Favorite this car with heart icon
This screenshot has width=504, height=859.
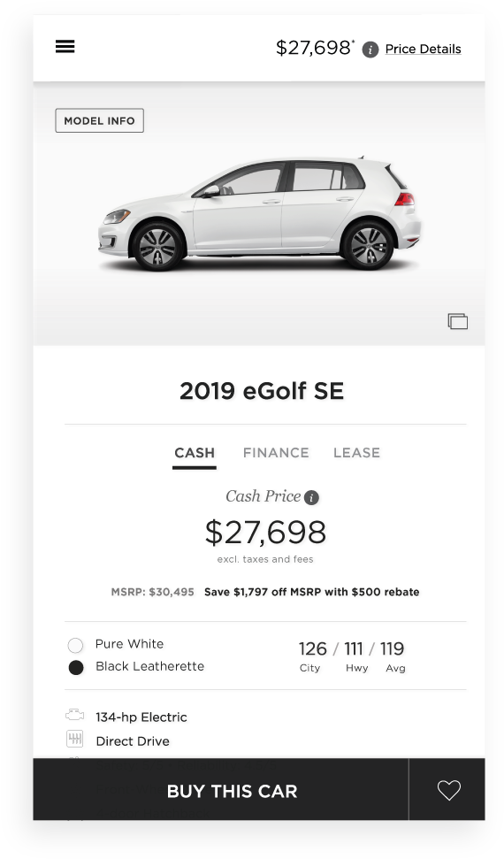click(x=448, y=790)
